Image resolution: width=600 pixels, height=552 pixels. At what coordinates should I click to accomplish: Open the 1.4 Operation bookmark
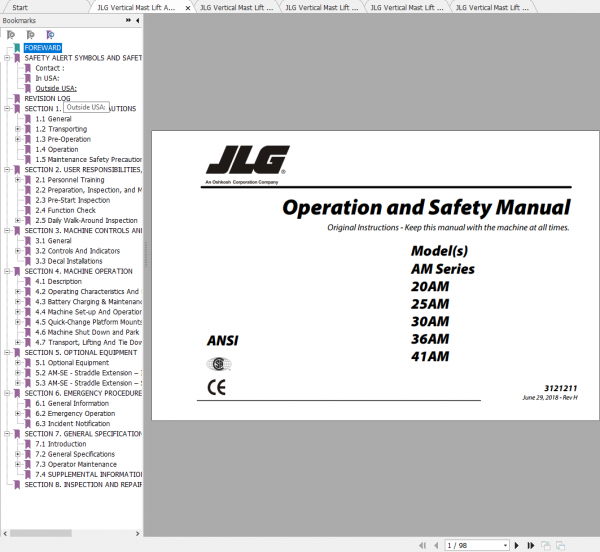click(x=57, y=149)
